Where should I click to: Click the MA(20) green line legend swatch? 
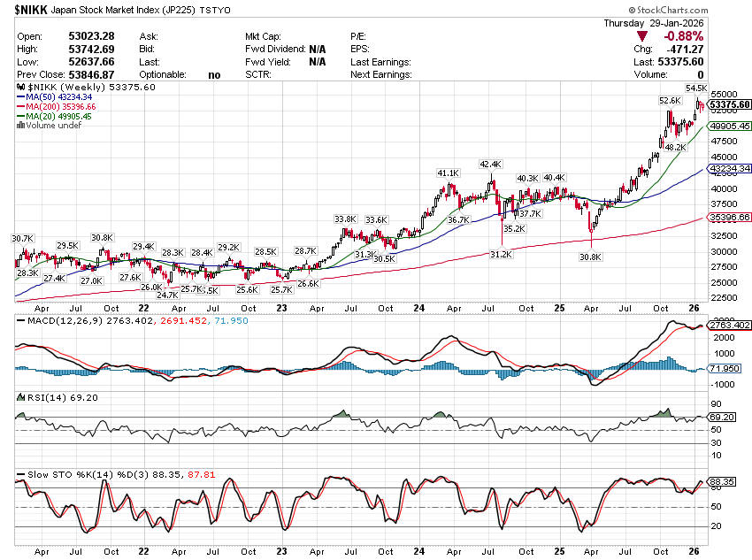pyautogui.click(x=20, y=116)
